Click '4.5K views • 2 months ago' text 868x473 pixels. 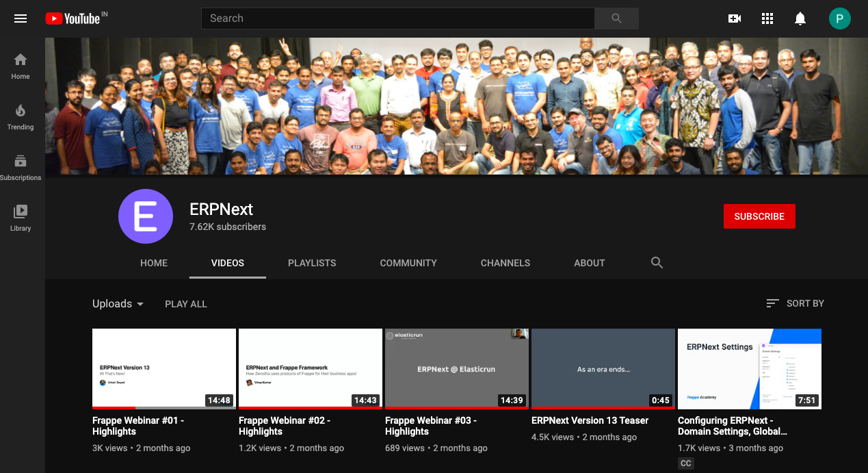tap(584, 437)
